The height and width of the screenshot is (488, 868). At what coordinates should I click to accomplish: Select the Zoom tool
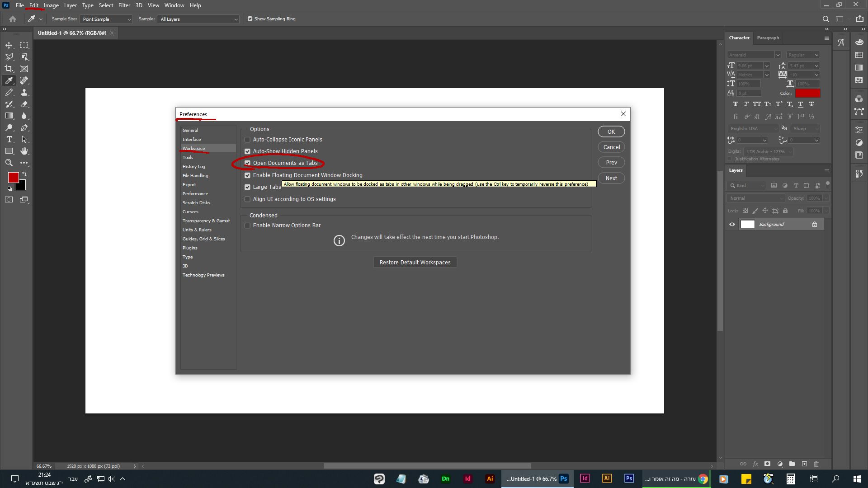9,163
